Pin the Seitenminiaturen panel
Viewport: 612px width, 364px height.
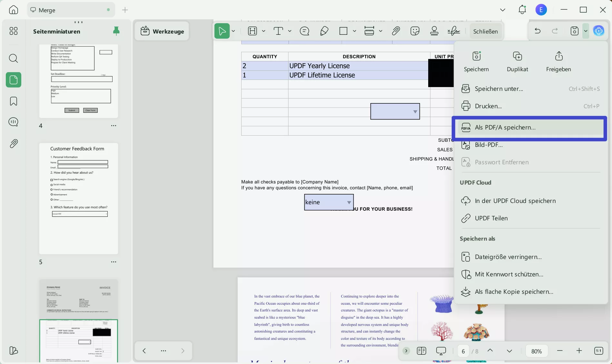click(x=116, y=31)
